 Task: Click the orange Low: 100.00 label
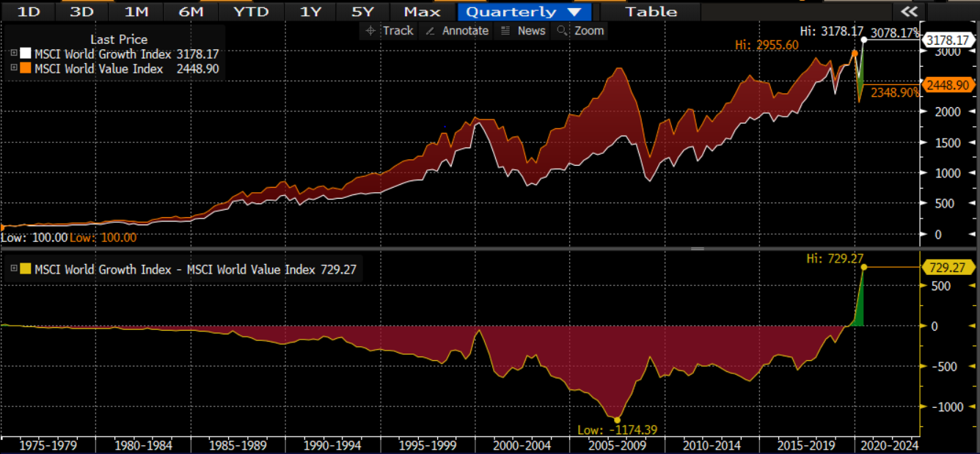[103, 238]
